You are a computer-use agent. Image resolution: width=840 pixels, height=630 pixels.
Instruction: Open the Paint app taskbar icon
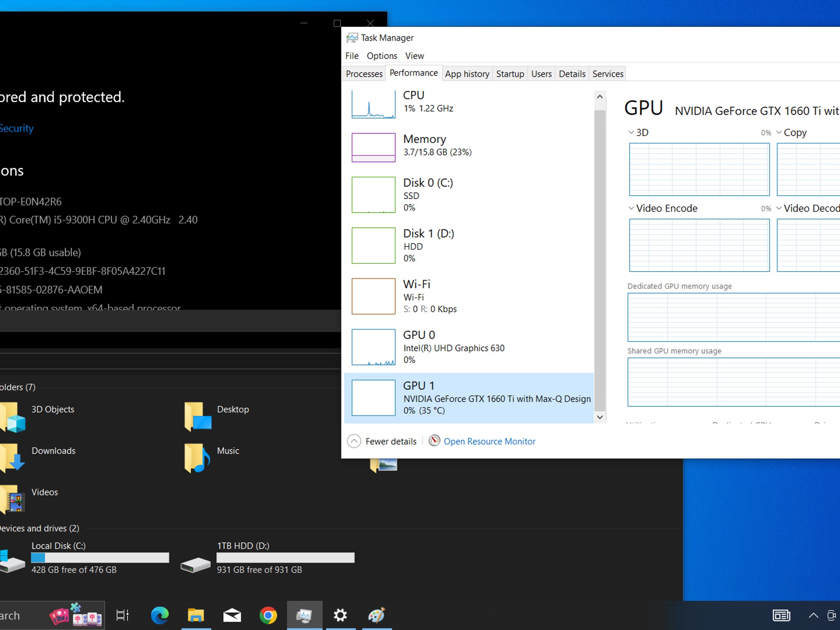(377, 616)
